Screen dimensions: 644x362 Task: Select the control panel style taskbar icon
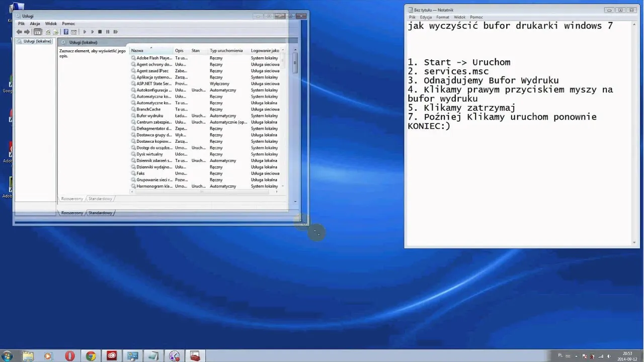click(x=132, y=356)
